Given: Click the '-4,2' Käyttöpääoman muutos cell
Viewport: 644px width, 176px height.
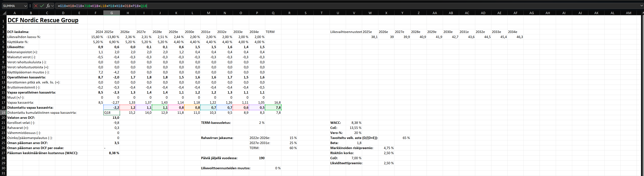Looking at the screenshot, I should coord(112,72).
